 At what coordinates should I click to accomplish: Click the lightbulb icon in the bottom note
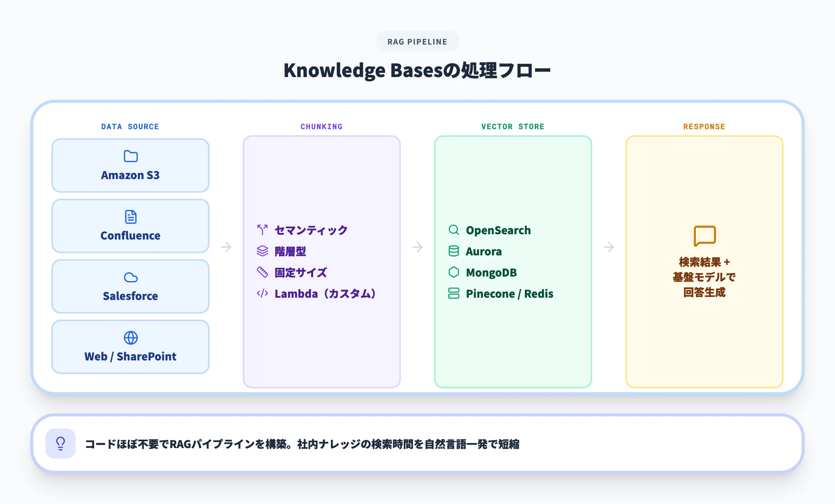61,444
